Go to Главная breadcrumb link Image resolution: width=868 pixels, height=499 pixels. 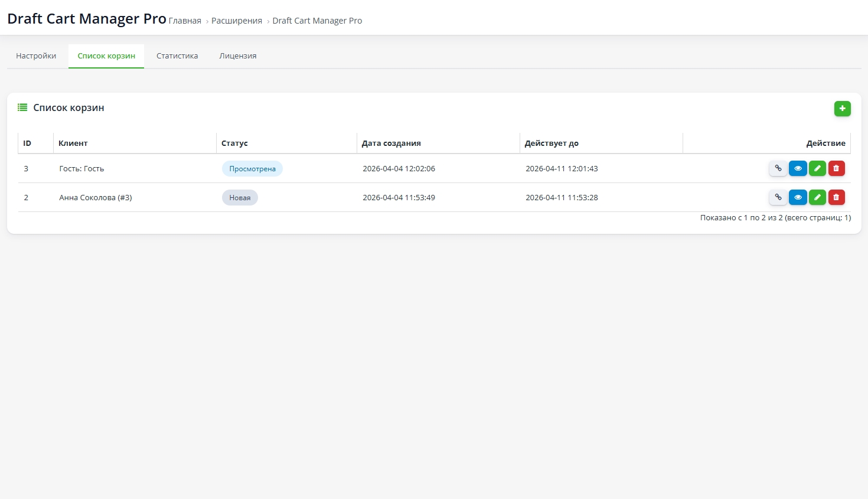185,21
